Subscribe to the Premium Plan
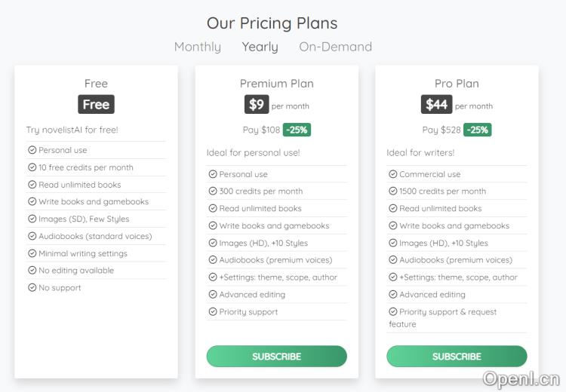Screen dimensions: 566x392 [x=276, y=357]
